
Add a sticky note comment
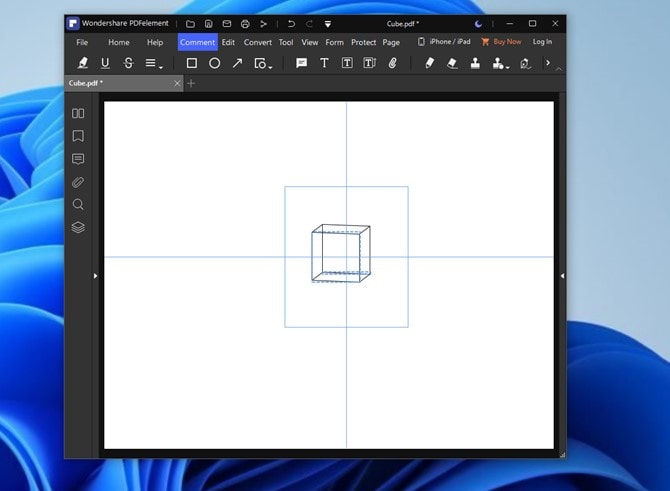click(301, 63)
